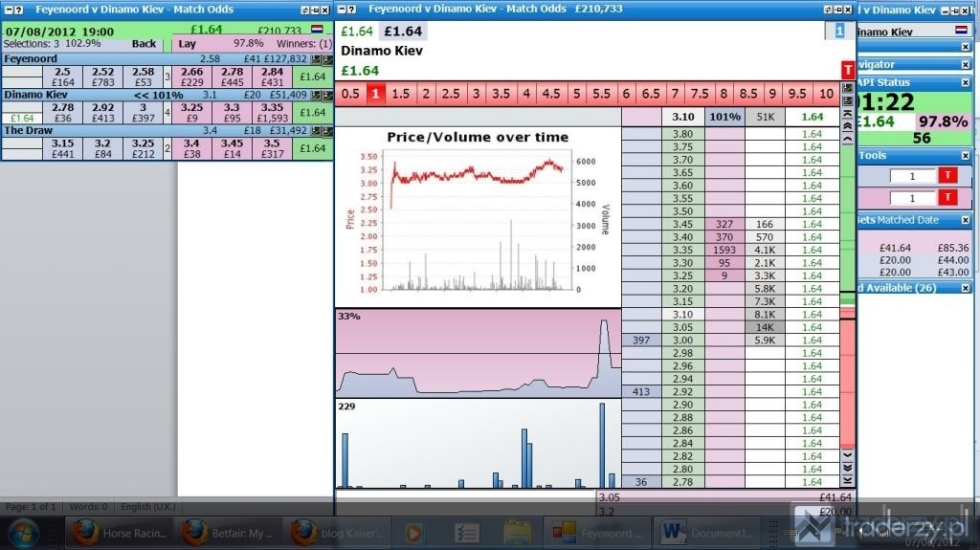
Task: Close the Available (26) panel
Action: (x=966, y=288)
